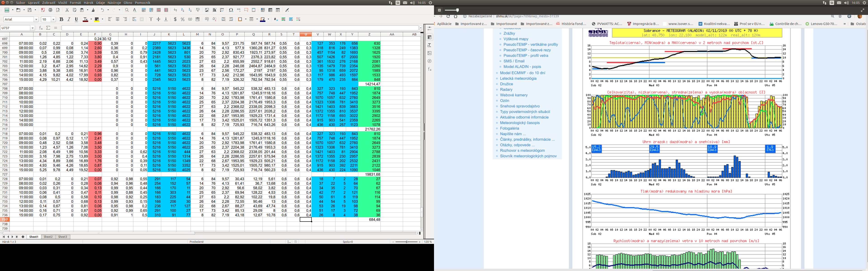Screen dimensions: 868x271
Task: Expand the Name Box U737 dropdown
Action: coord(33,28)
